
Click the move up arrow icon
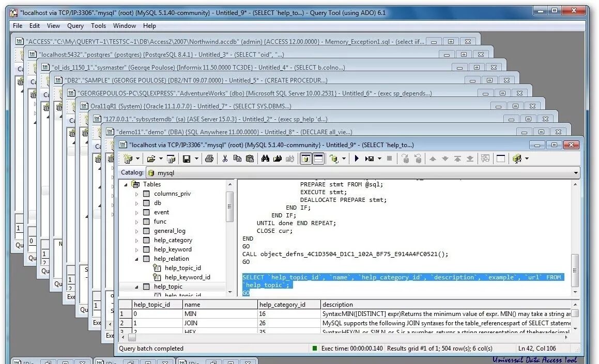433,159
